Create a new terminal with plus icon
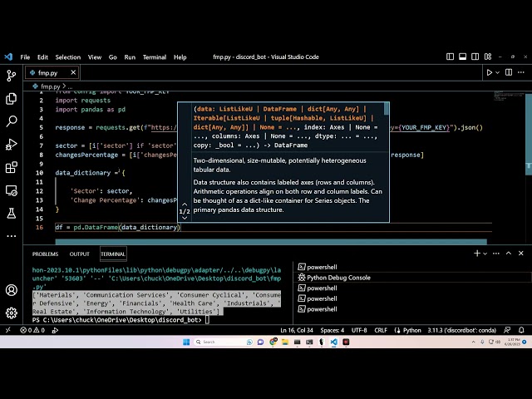 coord(476,253)
